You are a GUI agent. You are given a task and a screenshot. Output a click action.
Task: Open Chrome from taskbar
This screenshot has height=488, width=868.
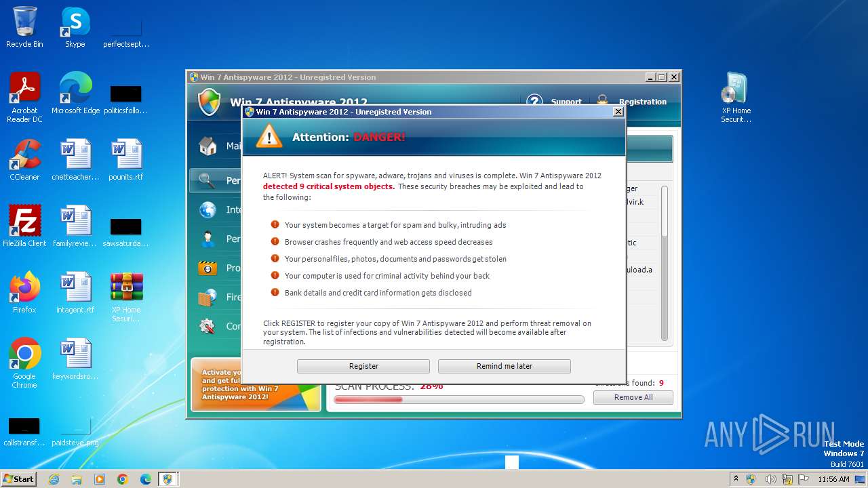coord(123,479)
